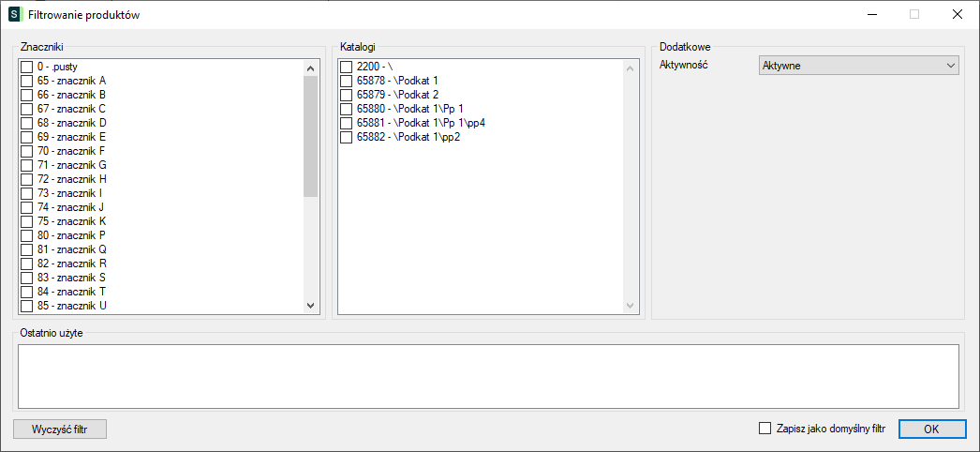980x452 pixels.
Task: Select catalog '65881 - \Podkat 1\Pp 1\pp4'
Action: [347, 123]
